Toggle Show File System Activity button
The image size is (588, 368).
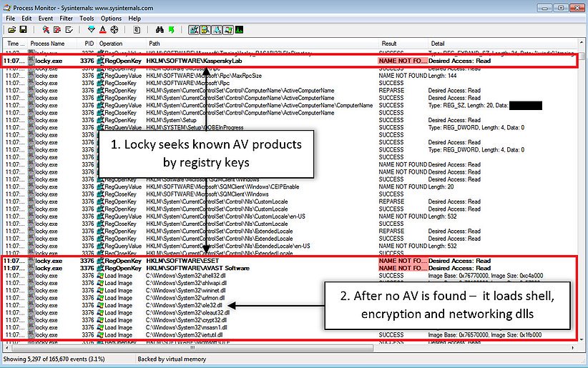coord(205,29)
